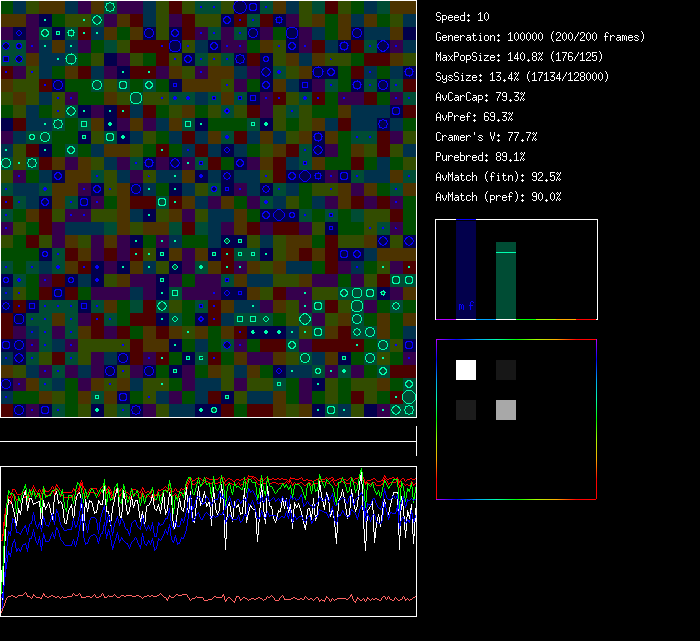Viewport: 700px width, 641px height.
Task: Click the AvMatch (pref) readout
Action: click(498, 197)
